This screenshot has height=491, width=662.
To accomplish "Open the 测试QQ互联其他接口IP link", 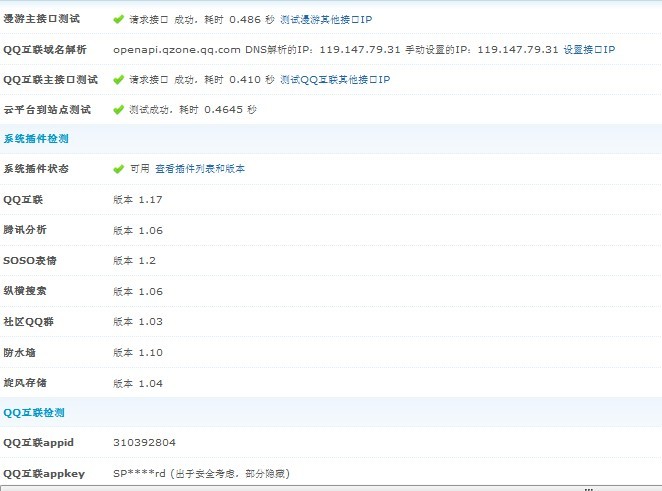I will (x=335, y=79).
